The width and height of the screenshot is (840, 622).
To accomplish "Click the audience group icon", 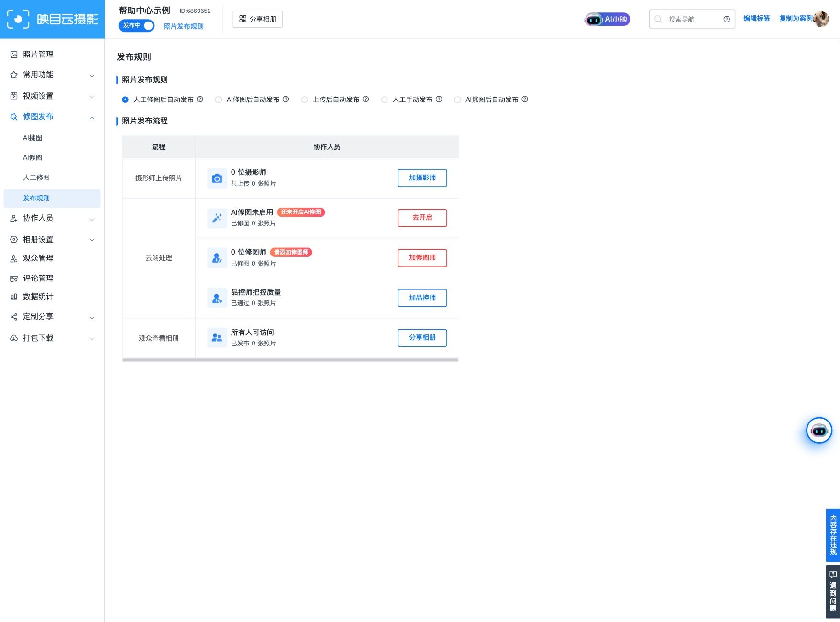I will coord(217,338).
